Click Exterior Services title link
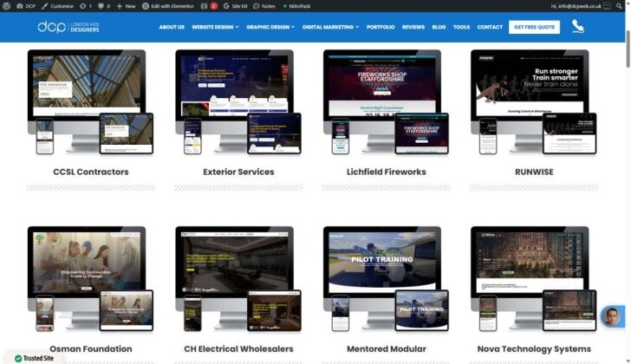Image resolution: width=631 pixels, height=364 pixels. [238, 172]
